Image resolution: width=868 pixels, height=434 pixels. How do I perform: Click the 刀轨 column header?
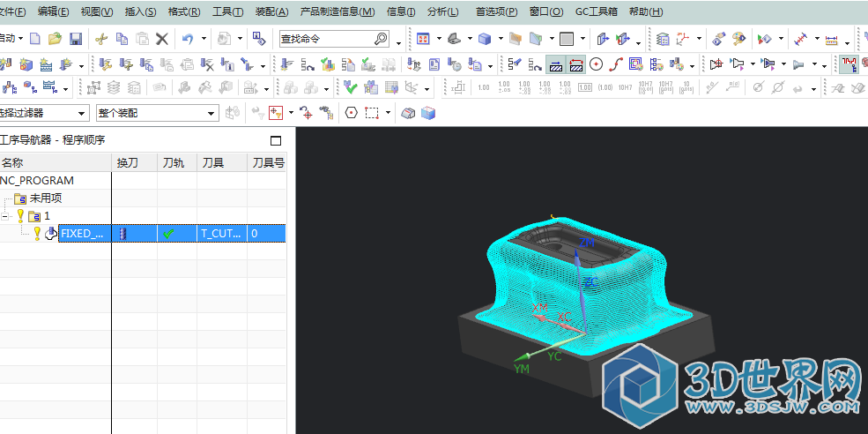[x=177, y=163]
